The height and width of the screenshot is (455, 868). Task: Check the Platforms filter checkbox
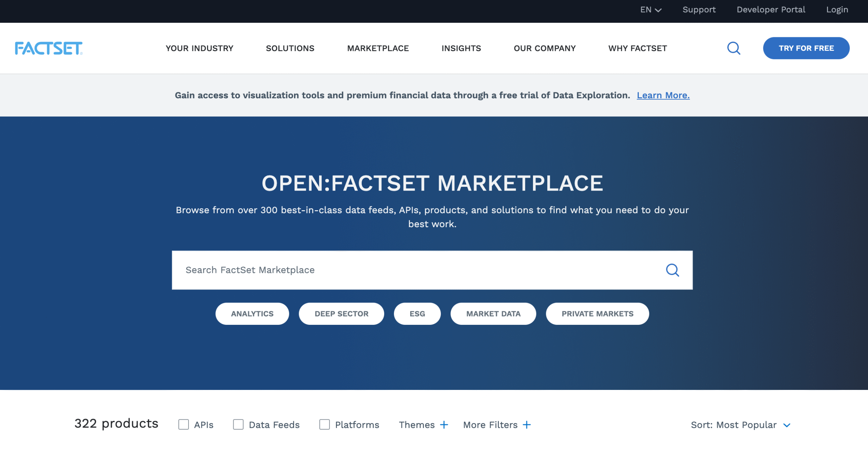coord(324,424)
